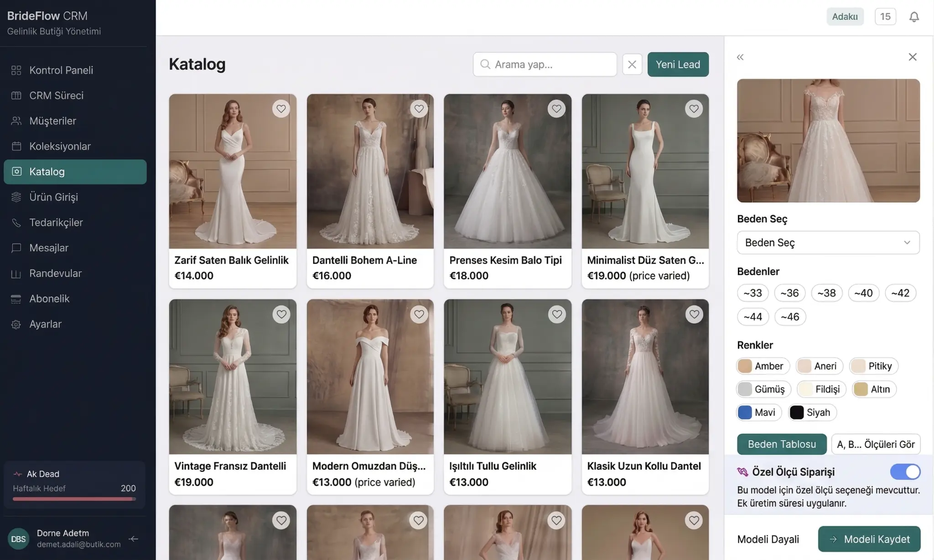Viewport: 934px width, 560px height.
Task: Click the 15 counter badge
Action: (885, 16)
